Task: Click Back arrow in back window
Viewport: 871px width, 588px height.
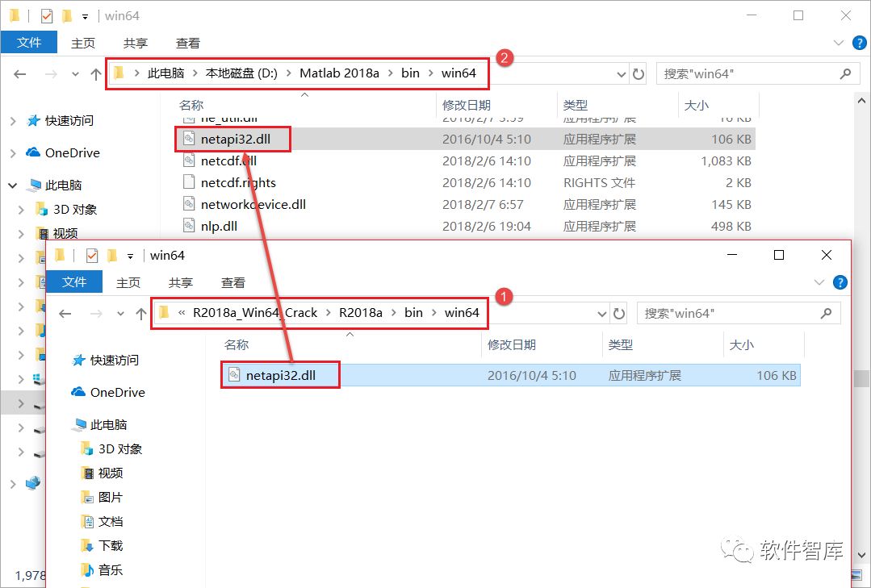Action: pos(20,74)
